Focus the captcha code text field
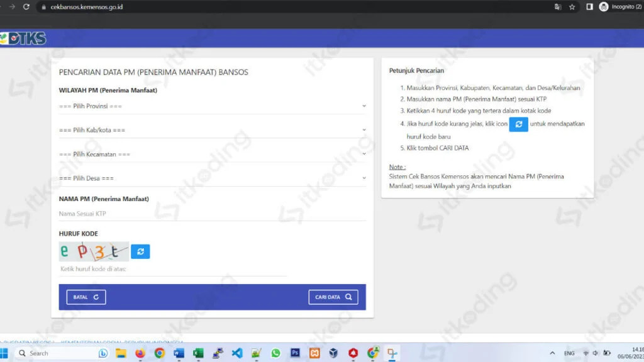 [x=172, y=269]
